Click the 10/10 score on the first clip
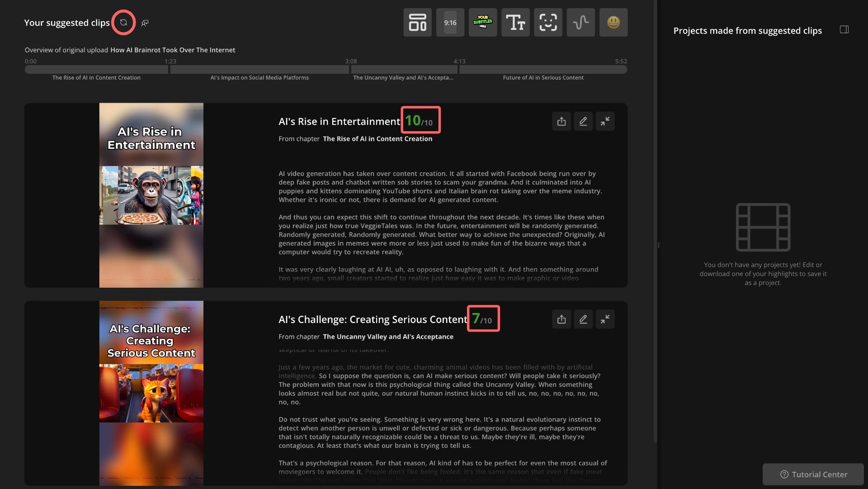 pos(420,120)
